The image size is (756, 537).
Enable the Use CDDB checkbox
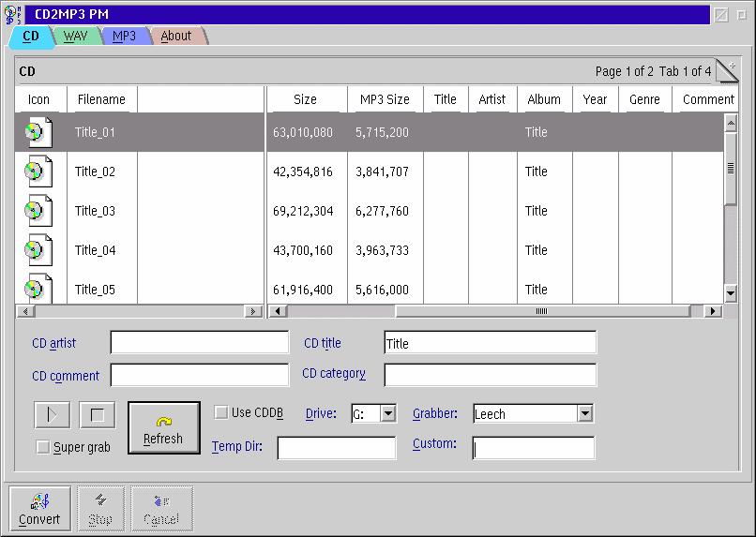(x=220, y=412)
